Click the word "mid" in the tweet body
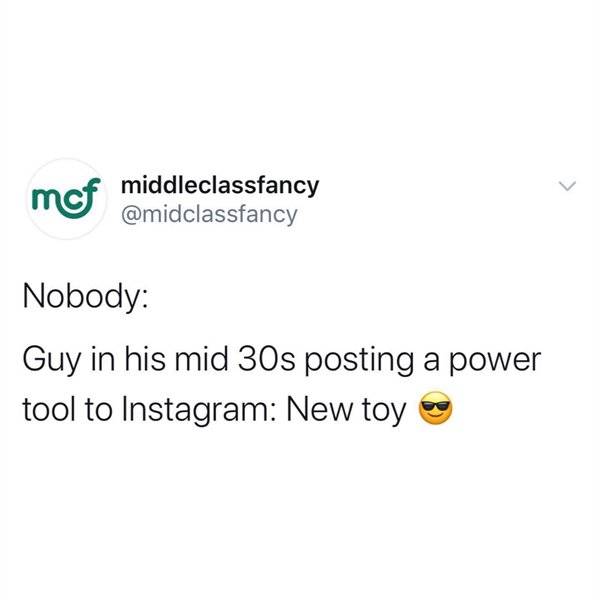 point(201,359)
